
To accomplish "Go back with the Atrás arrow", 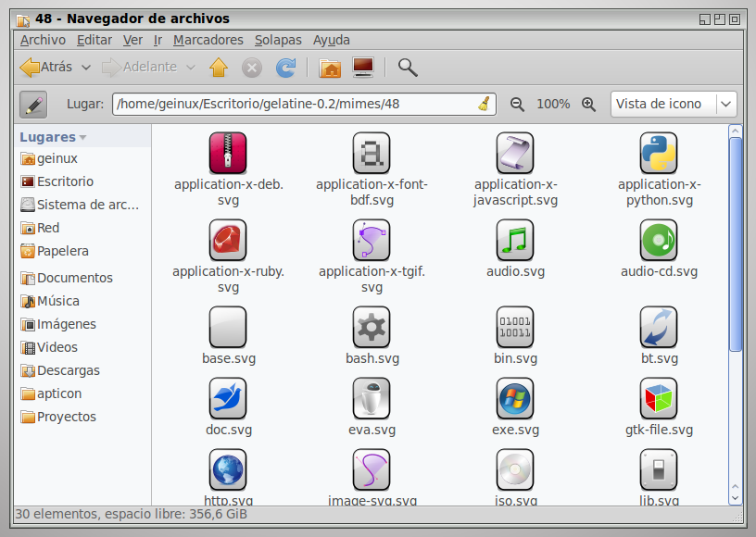I will [45, 67].
